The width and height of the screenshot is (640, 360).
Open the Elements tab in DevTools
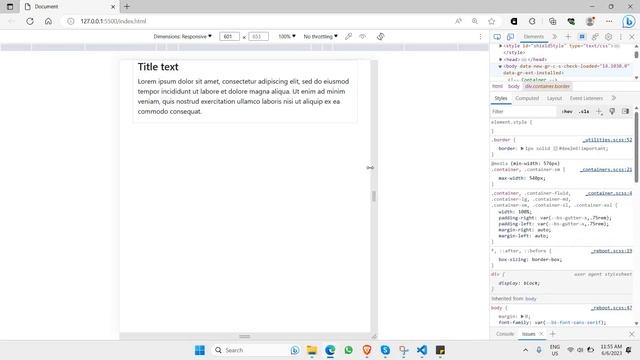click(x=533, y=37)
